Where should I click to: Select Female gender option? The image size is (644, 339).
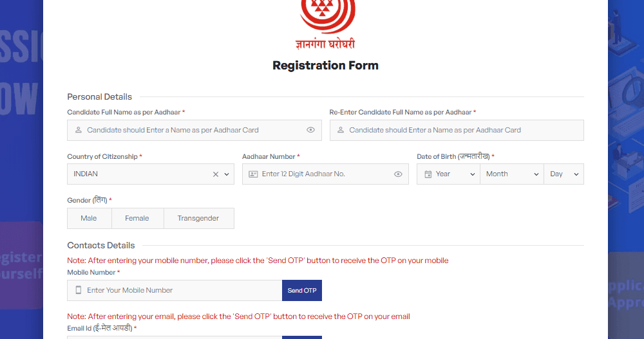point(138,218)
